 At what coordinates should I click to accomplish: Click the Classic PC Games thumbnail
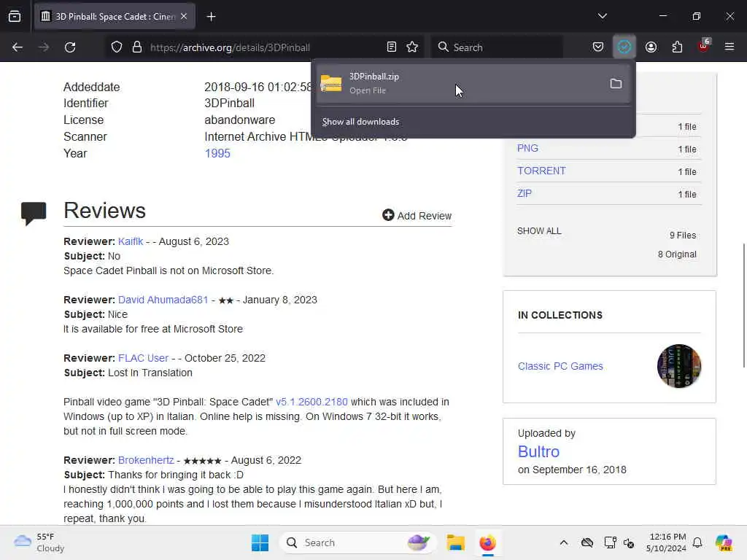[x=679, y=366]
